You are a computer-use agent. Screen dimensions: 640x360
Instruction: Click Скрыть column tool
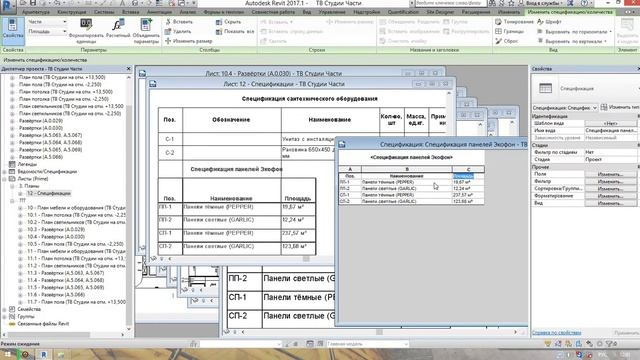[228, 22]
